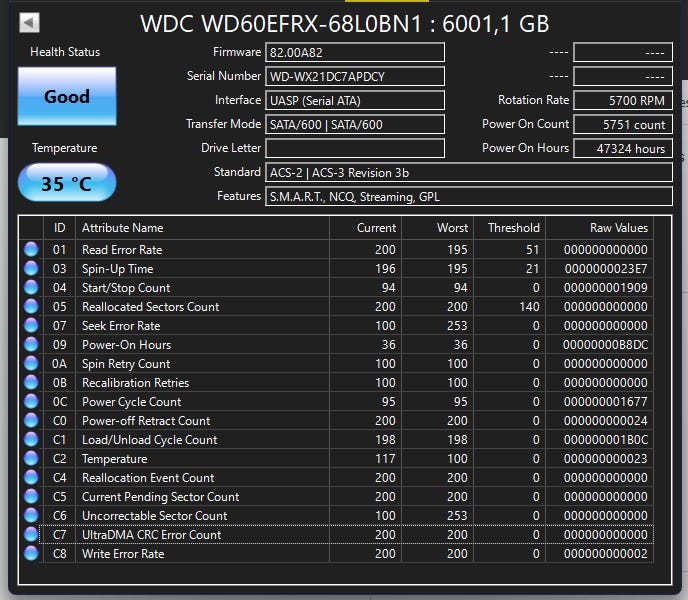This screenshot has height=600, width=688.
Task: Click status orb for Reallocated Sectors Count
Action: coord(31,306)
